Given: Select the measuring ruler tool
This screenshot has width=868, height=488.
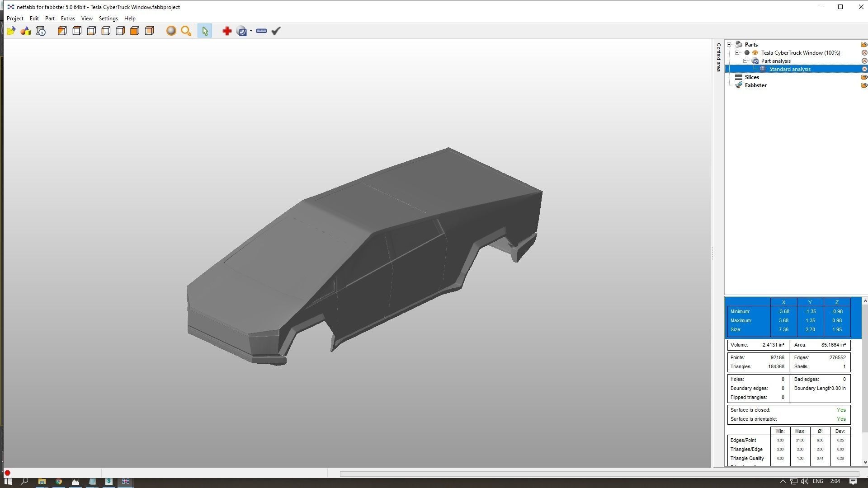Looking at the screenshot, I should [x=261, y=31].
